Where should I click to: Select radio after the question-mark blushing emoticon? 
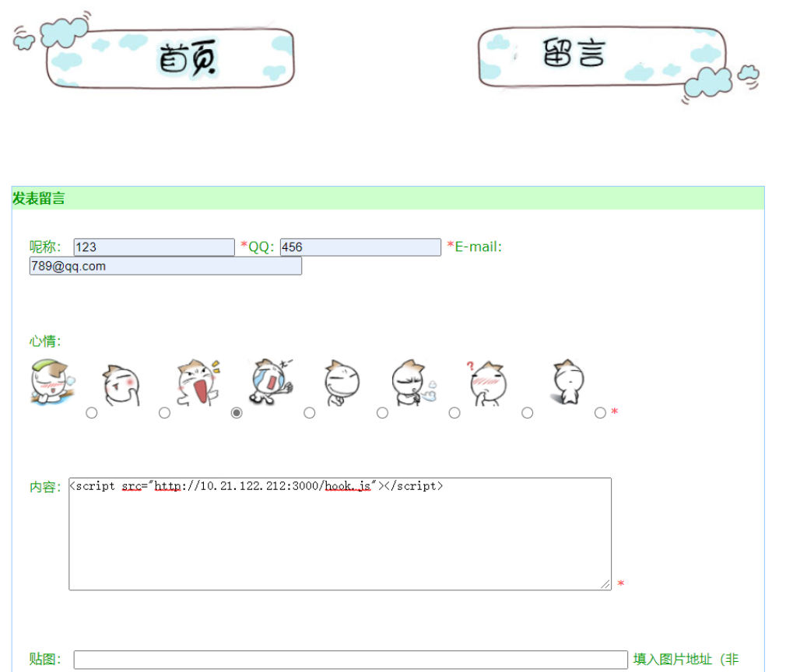(x=527, y=413)
